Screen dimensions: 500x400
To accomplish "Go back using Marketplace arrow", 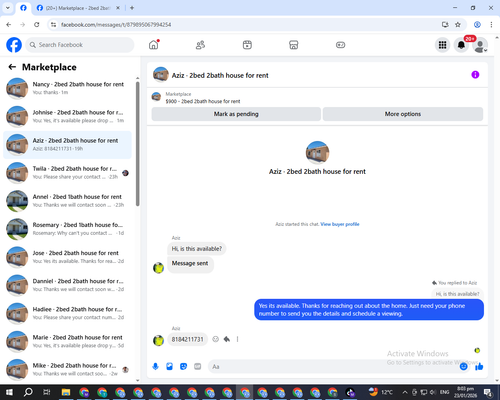I will (12, 67).
